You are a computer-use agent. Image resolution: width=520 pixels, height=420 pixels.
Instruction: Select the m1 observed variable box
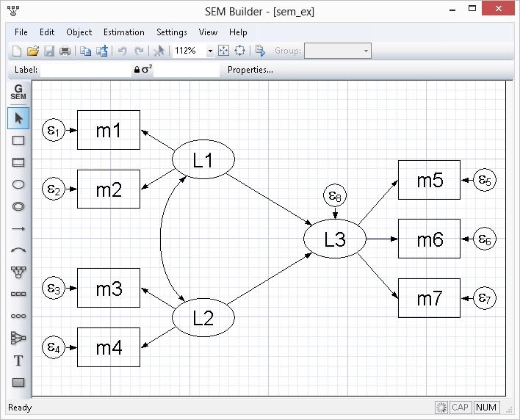(x=108, y=130)
